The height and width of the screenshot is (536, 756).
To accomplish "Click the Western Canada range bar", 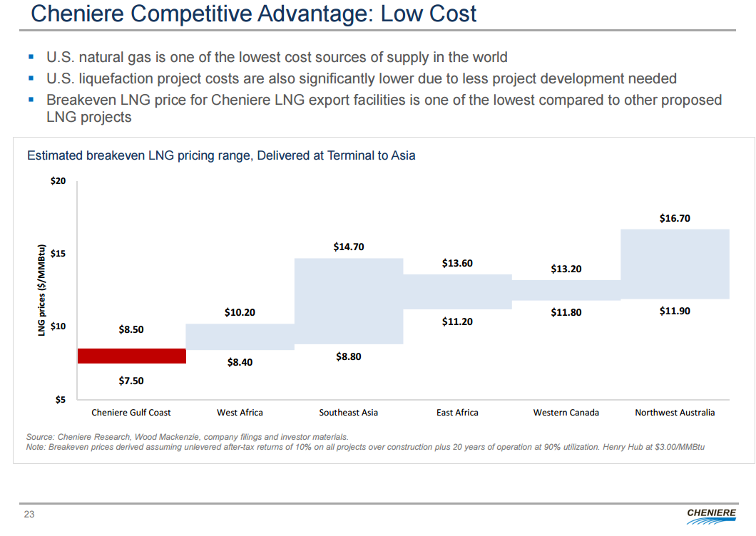I will 566,290.
